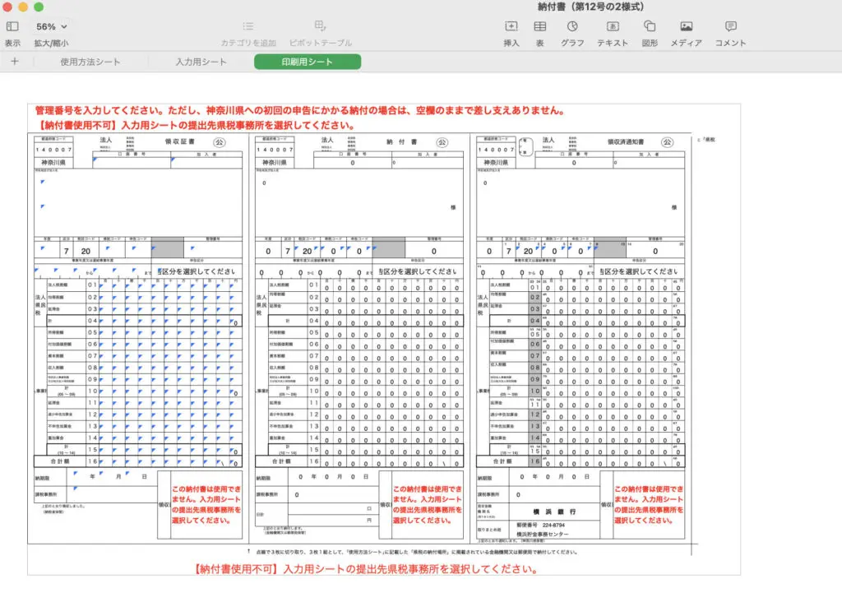Add a text box with テキスト icon
Screen dimensions: 842x616
pos(612,27)
